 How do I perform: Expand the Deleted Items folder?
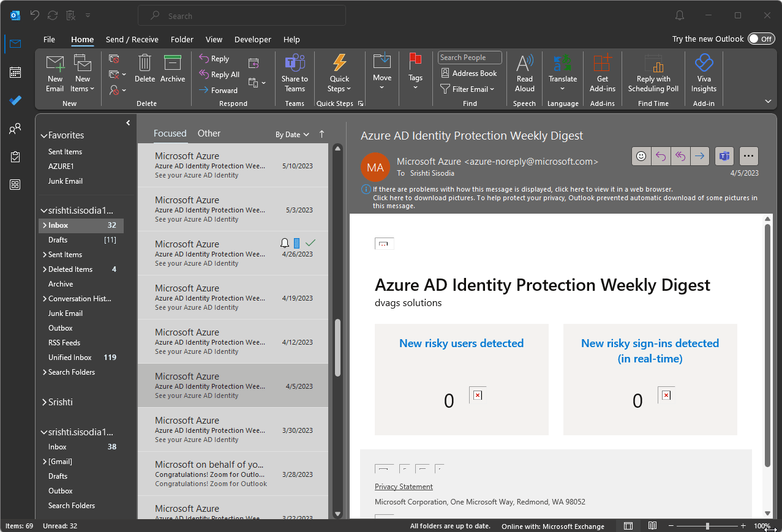(x=44, y=269)
